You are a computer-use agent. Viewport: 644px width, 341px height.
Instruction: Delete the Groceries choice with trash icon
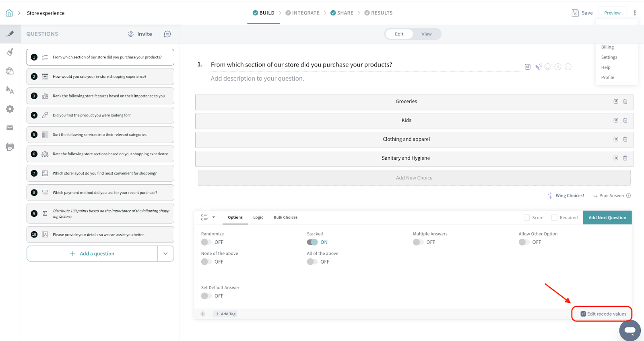click(x=625, y=102)
